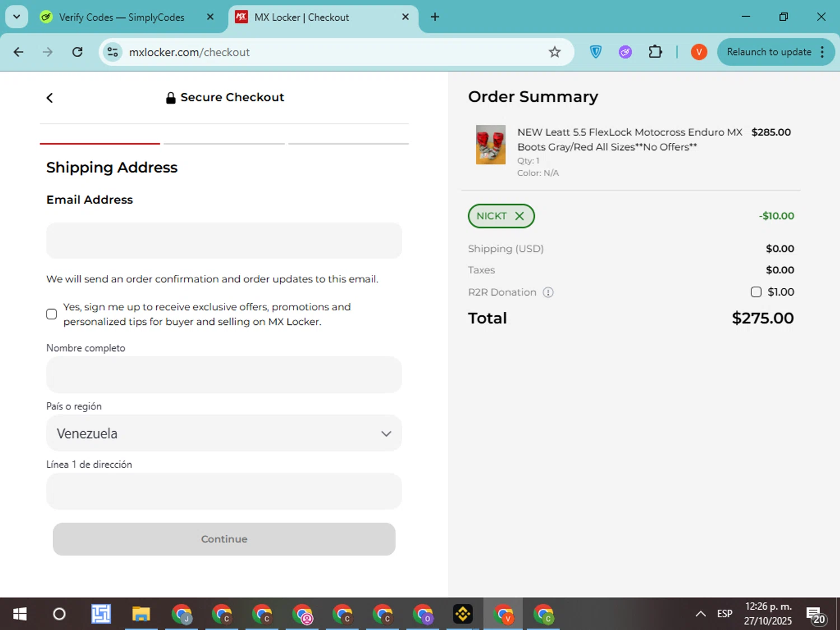The width and height of the screenshot is (840, 630).
Task: Go back using the checkout back chevron
Action: coord(49,98)
